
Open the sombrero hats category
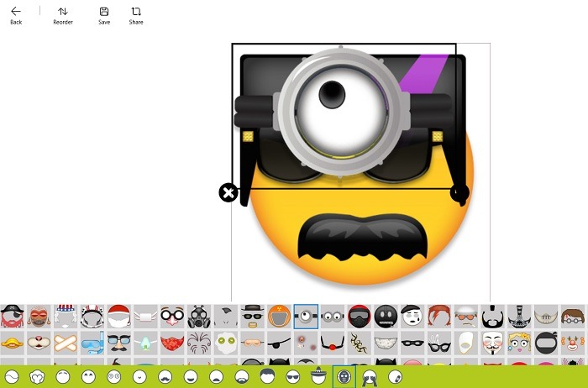point(318,375)
